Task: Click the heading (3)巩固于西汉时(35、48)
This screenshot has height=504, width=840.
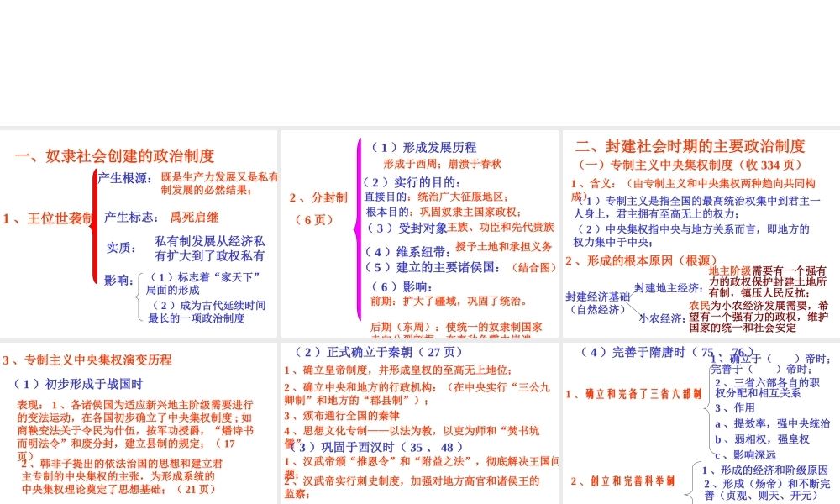Action: 378,447
